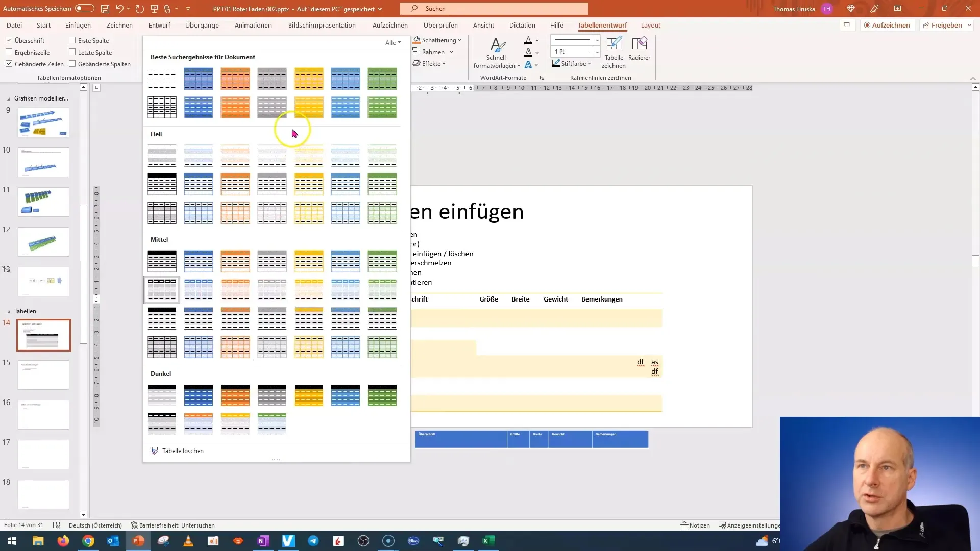Select the Tabelle zeichnen tool
Viewport: 980px width, 551px height.
click(614, 52)
